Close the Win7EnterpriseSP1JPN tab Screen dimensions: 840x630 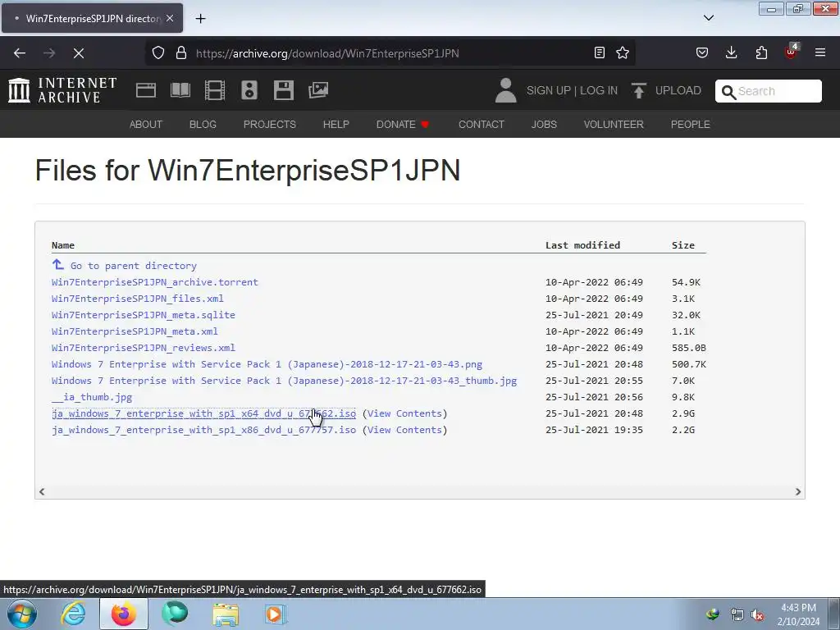click(x=170, y=18)
